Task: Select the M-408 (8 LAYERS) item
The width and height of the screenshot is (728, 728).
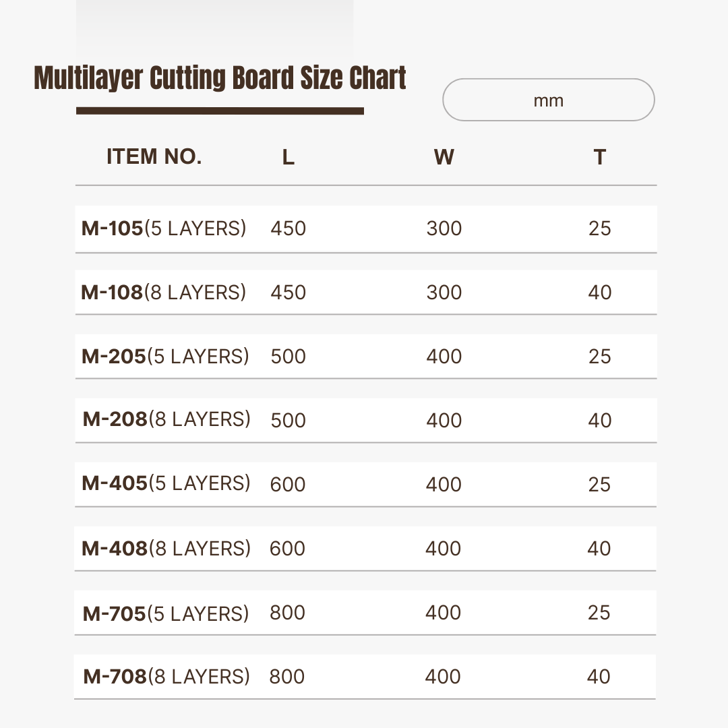Action: (166, 549)
